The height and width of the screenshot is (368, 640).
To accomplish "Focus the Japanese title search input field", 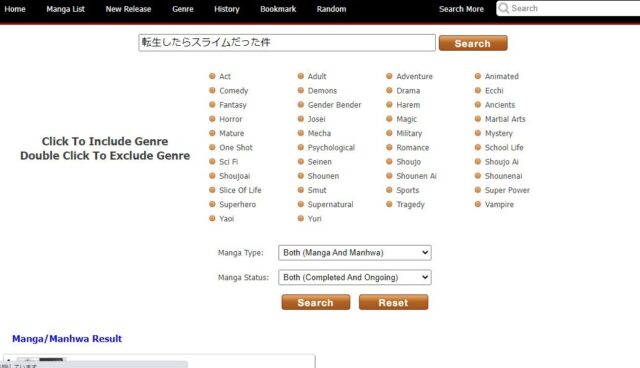I will (287, 43).
